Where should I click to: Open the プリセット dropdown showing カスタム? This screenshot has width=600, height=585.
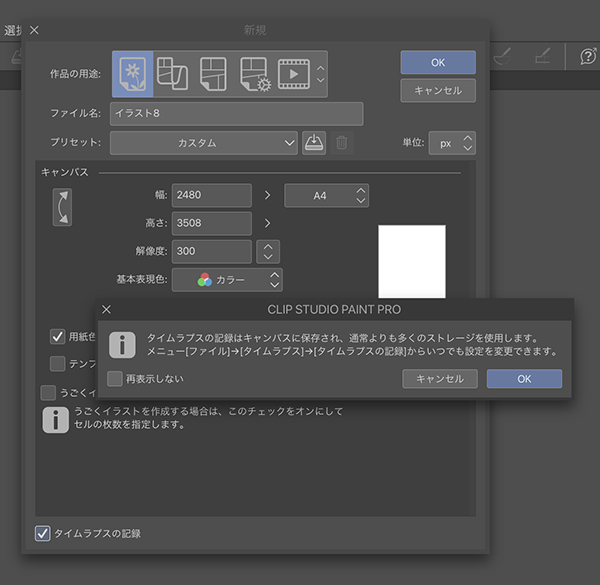[x=204, y=143]
